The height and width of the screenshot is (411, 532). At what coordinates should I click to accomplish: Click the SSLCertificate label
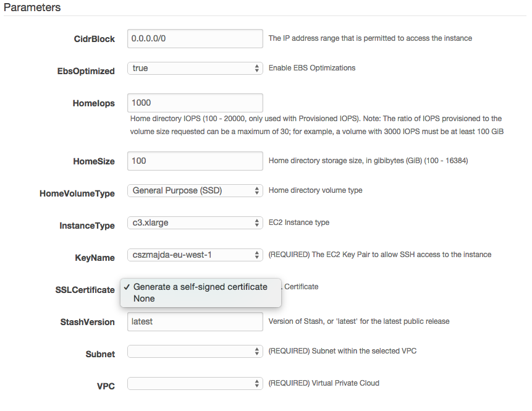[x=85, y=290]
